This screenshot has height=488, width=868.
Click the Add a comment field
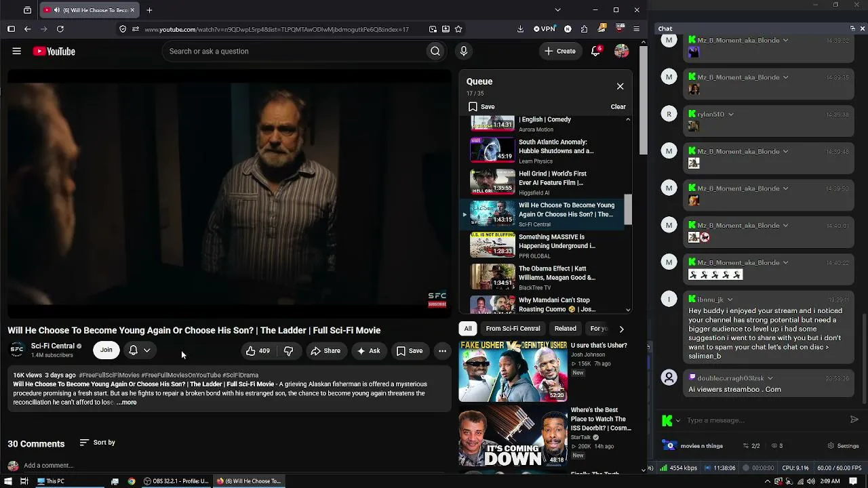click(x=234, y=466)
